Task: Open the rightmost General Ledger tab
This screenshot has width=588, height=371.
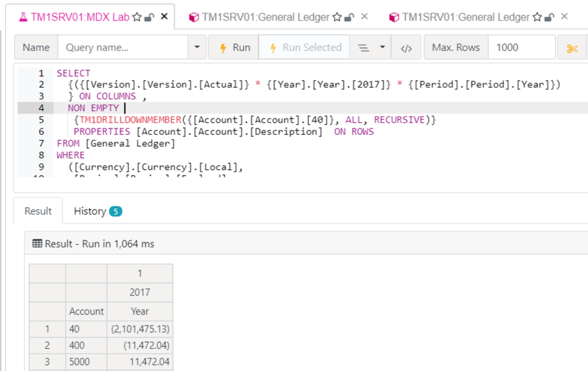Action: (465, 17)
